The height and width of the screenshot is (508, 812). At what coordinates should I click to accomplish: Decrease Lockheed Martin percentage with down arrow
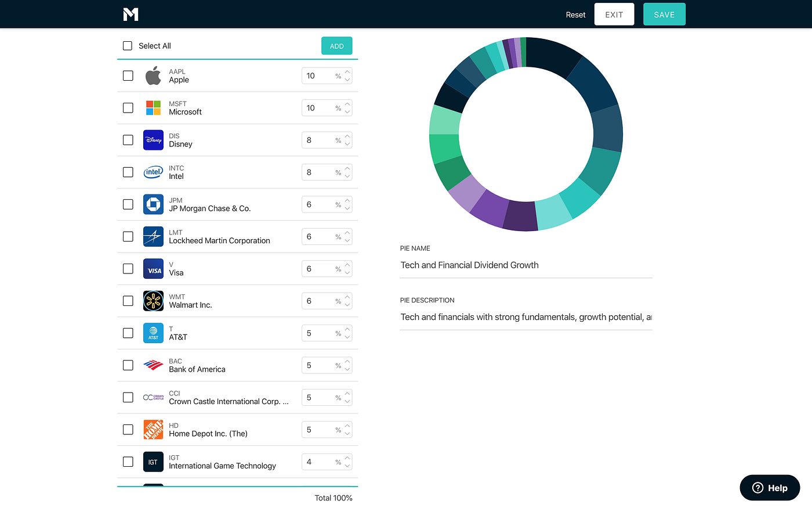347,240
